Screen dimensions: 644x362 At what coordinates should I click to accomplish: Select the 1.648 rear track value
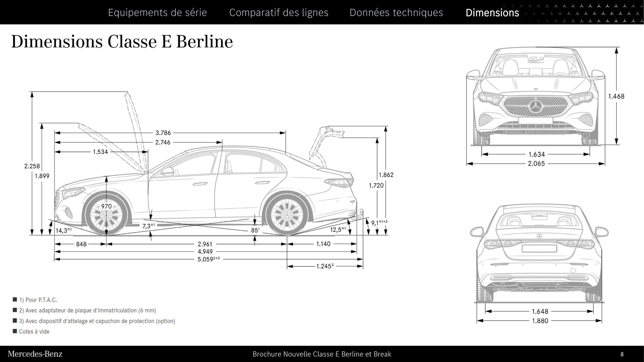click(540, 311)
